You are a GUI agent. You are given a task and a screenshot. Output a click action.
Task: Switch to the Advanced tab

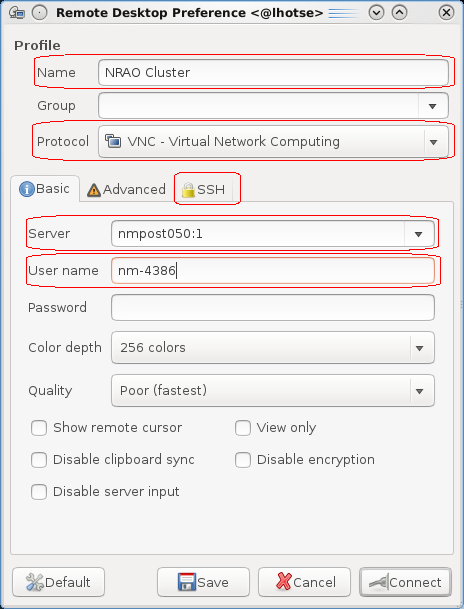pyautogui.click(x=127, y=190)
